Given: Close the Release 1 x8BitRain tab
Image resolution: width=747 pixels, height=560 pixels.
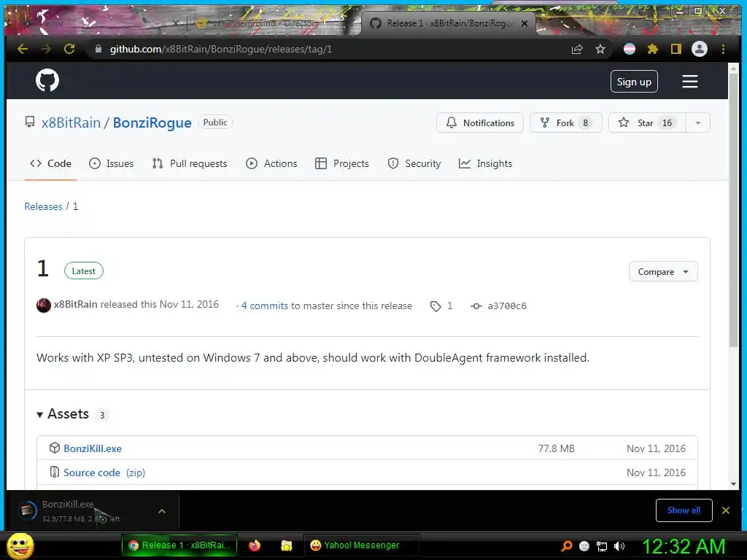Looking at the screenshot, I should (x=525, y=23).
